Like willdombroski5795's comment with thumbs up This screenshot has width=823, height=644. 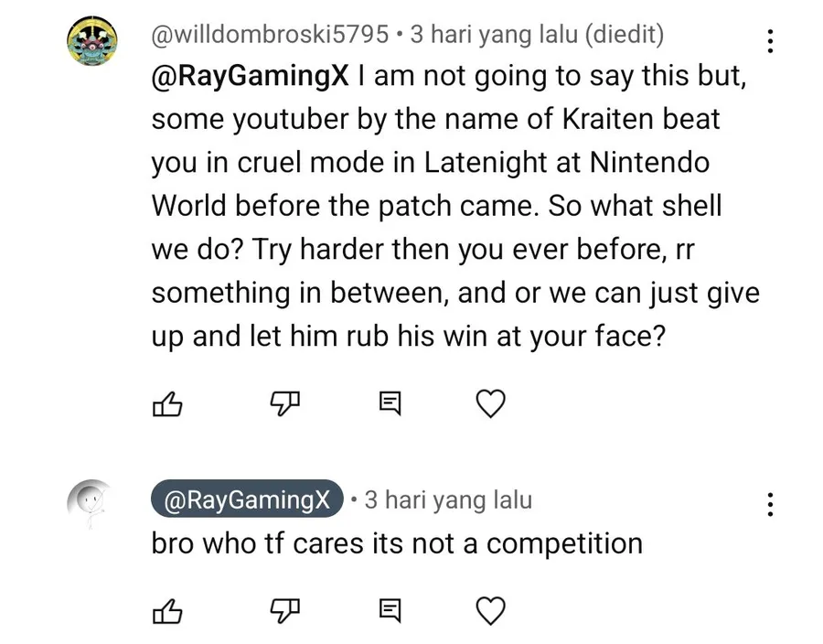click(167, 404)
